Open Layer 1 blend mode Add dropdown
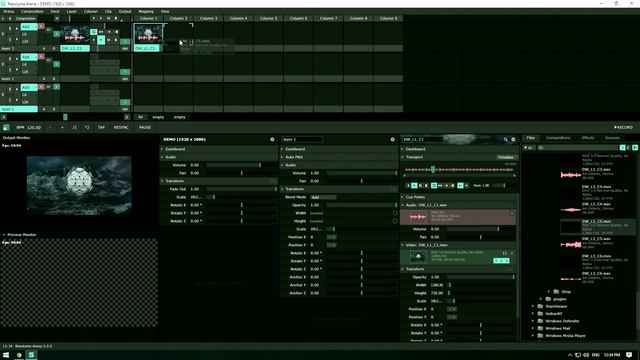Viewport: 640px width, 360px height. (29, 87)
